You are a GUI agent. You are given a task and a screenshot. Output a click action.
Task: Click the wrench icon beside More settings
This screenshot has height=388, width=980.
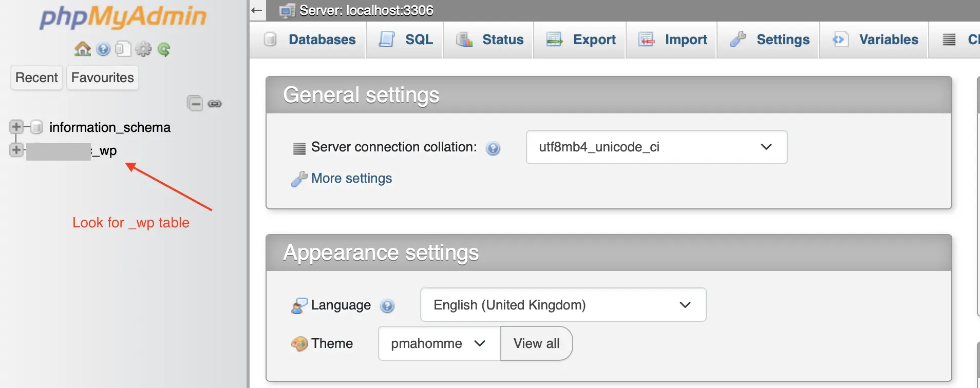coord(299,179)
